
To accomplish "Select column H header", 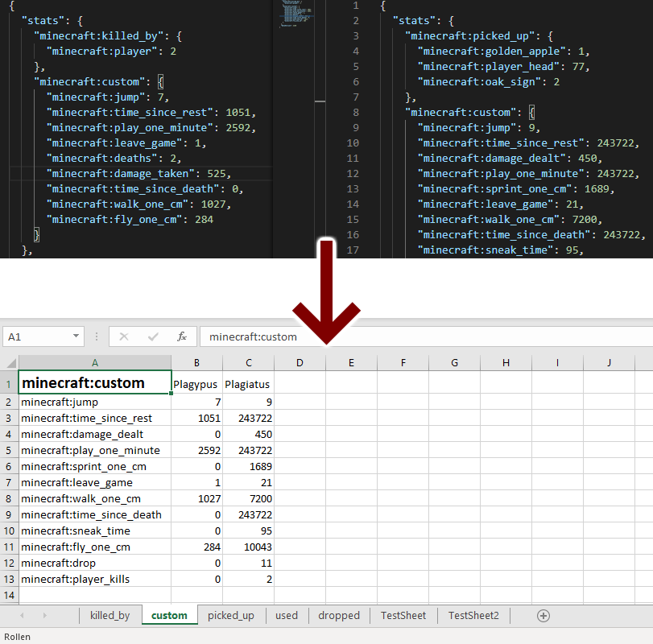I will coord(506,362).
